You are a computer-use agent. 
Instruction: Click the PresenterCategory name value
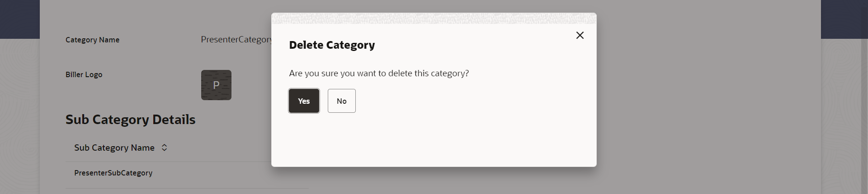236,40
